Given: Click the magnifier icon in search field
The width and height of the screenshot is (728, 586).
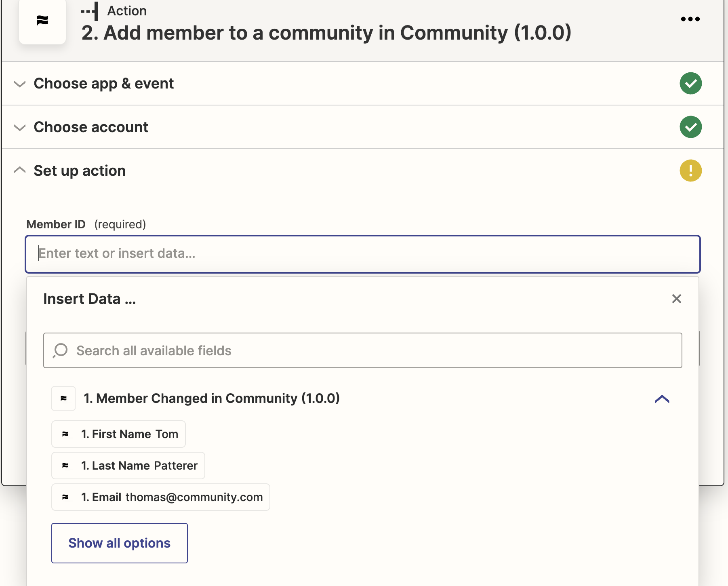Looking at the screenshot, I should tap(60, 350).
